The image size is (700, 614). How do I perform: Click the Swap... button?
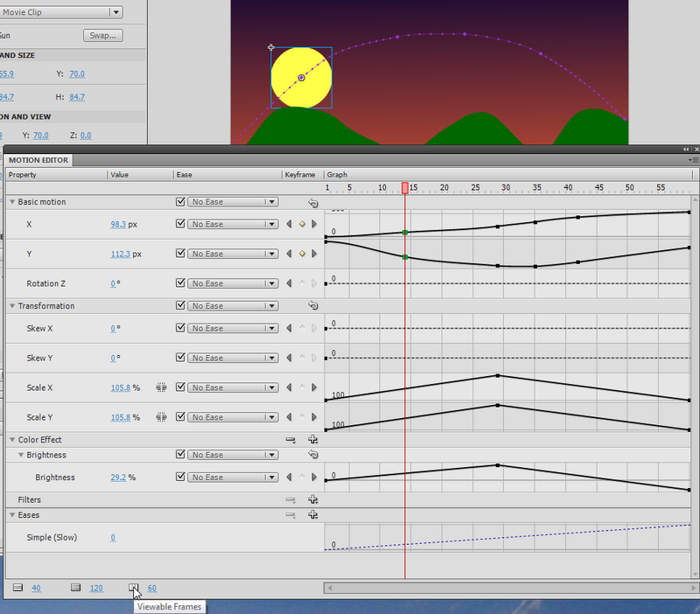(x=103, y=36)
